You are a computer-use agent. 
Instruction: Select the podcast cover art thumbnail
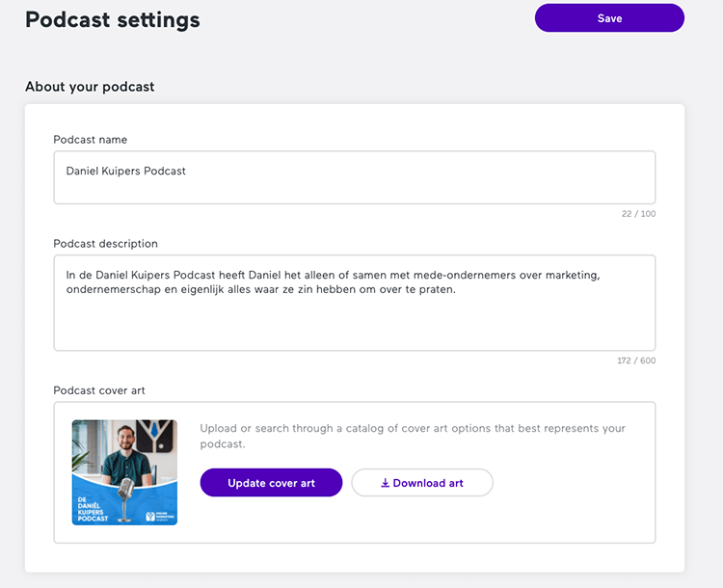tap(124, 472)
